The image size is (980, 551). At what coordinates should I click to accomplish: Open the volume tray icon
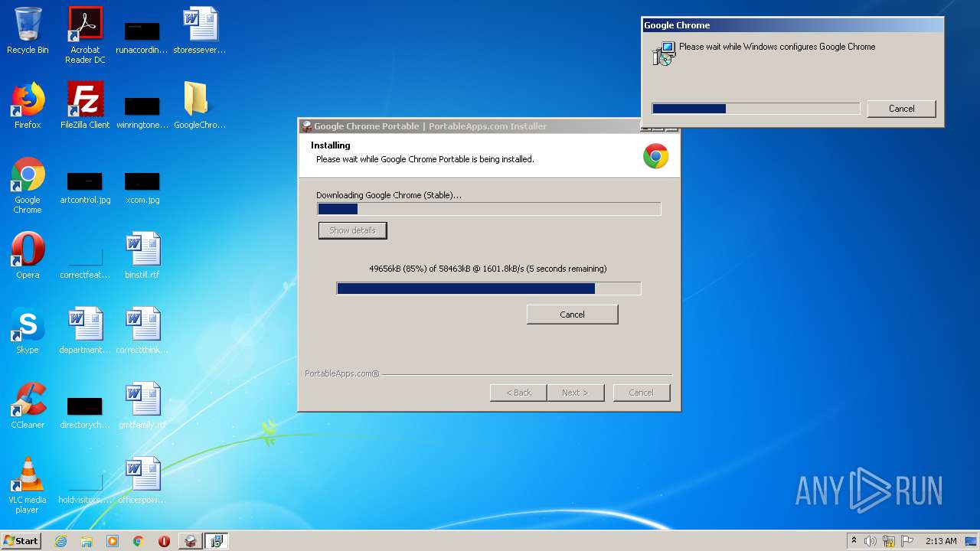pos(871,541)
